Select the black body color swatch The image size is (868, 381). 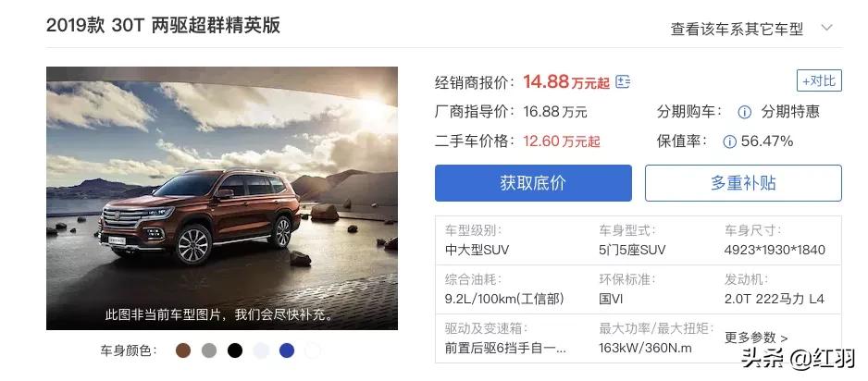pos(235,350)
